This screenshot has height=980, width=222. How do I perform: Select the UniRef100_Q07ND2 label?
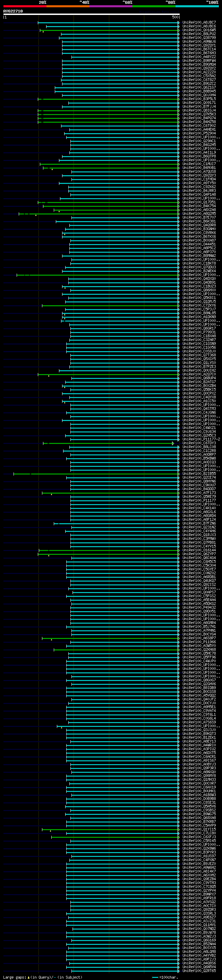pos(199,929)
